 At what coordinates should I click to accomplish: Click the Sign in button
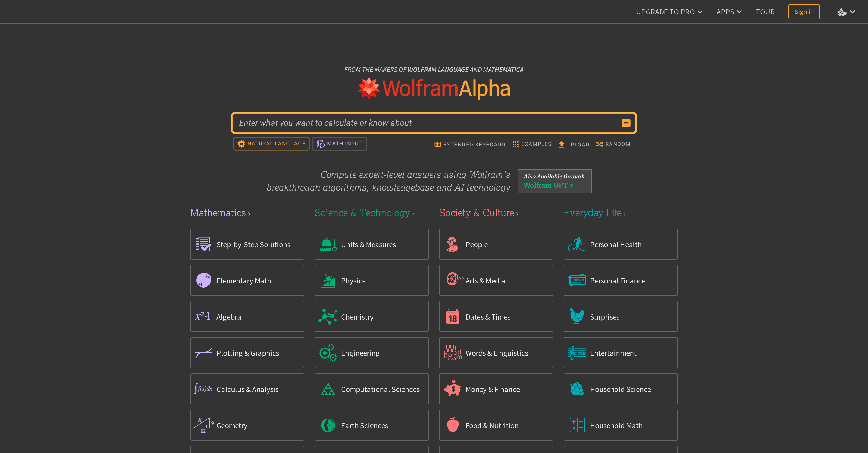point(804,11)
